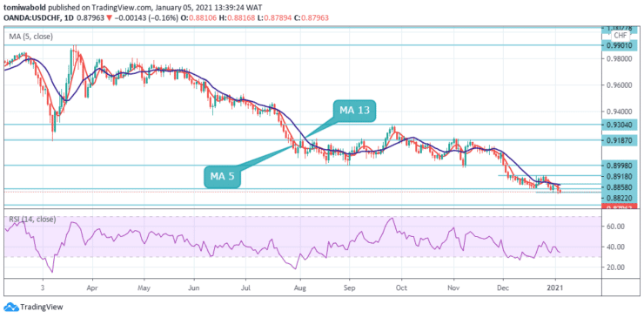Click the CHF currency label on price axis
This screenshot has height=318, width=644.
618,35
